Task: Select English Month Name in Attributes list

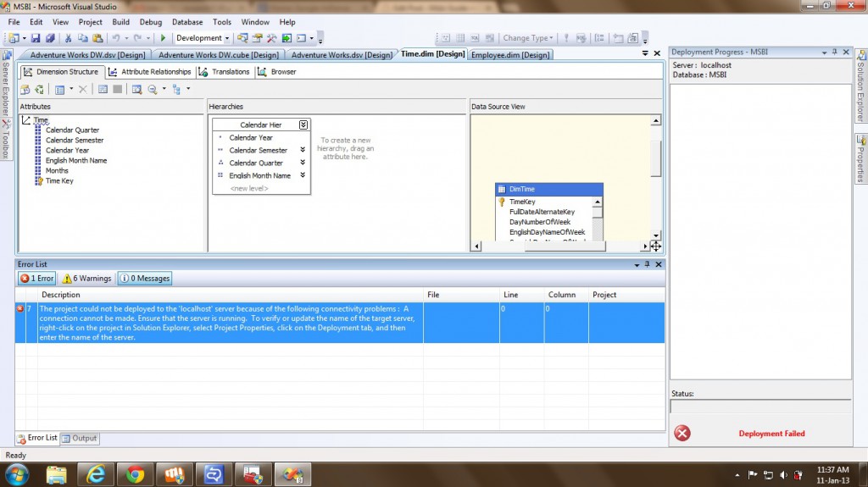Action: coord(76,160)
